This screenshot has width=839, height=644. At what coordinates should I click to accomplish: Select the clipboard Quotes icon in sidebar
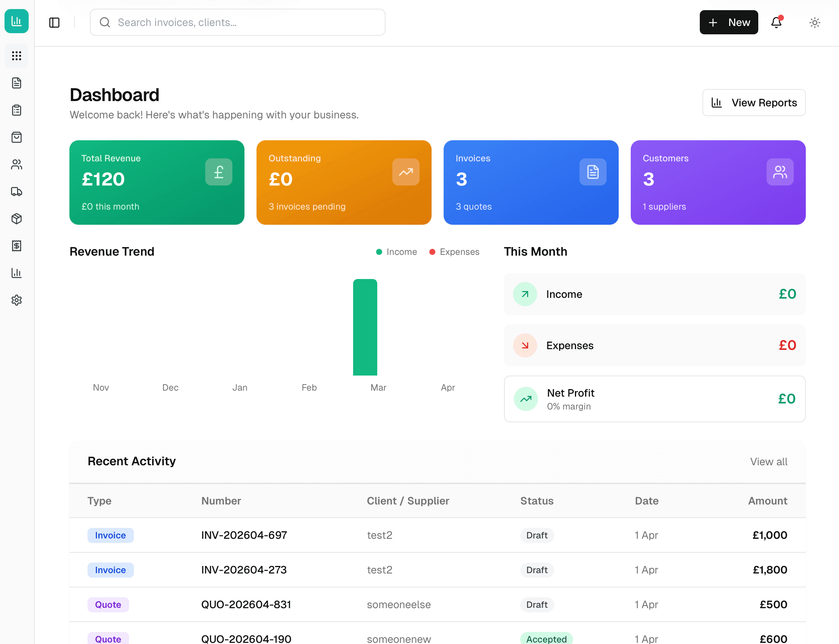point(16,110)
